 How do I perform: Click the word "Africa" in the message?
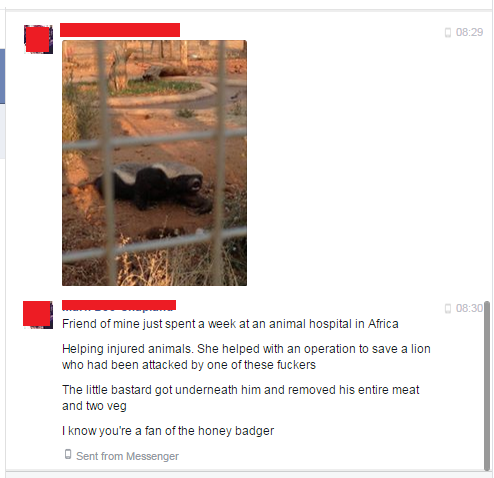click(x=383, y=324)
